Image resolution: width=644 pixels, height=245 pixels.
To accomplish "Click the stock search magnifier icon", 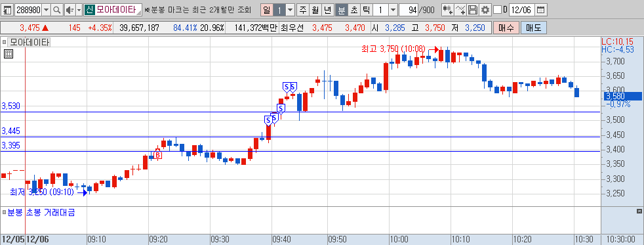I will tap(57, 9).
